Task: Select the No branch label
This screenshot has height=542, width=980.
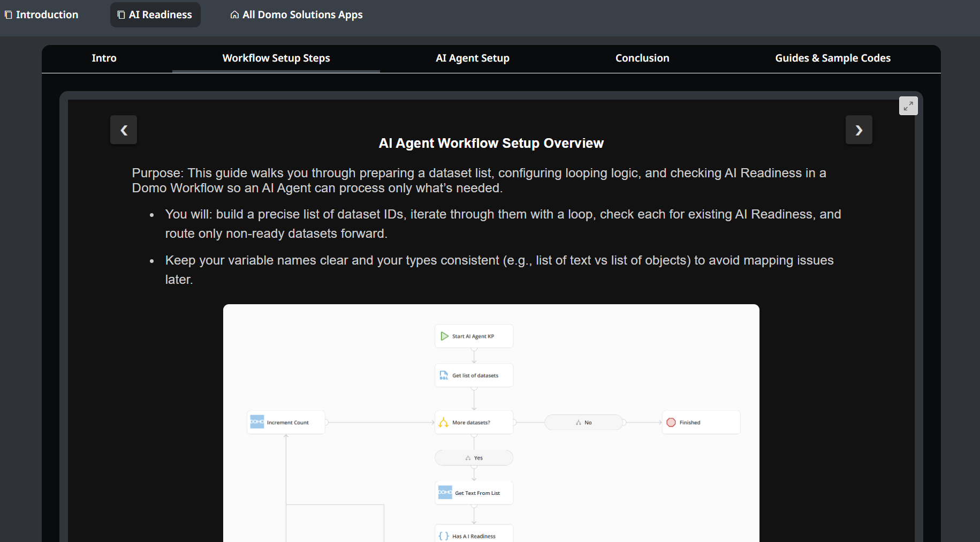Action: tap(584, 423)
